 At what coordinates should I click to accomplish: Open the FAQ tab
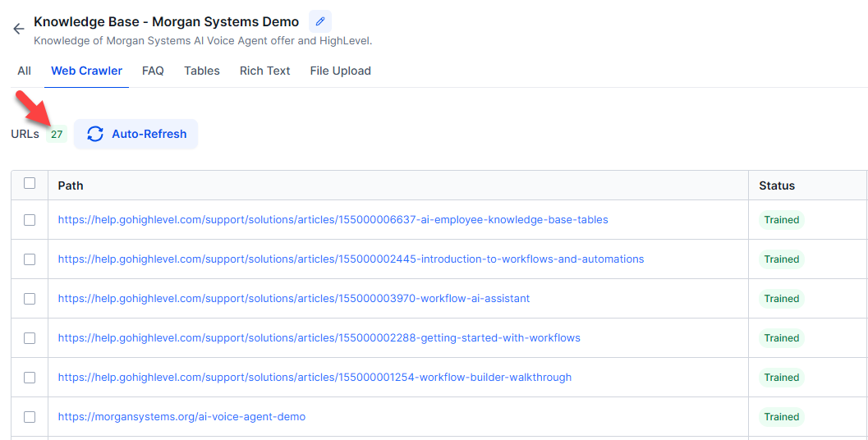153,71
